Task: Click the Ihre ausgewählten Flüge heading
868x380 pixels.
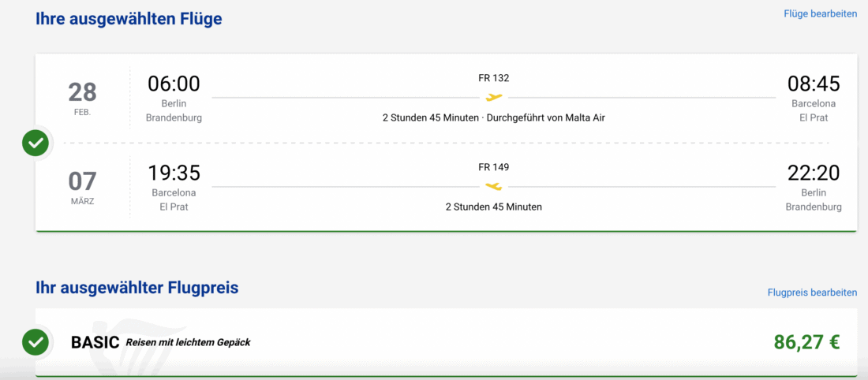Action: click(129, 19)
